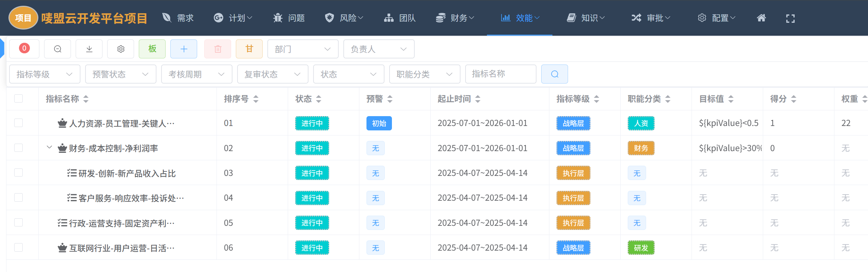Image resolution: width=868 pixels, height=272 pixels.
Task: Click the 指标名称 search input field
Action: (501, 74)
